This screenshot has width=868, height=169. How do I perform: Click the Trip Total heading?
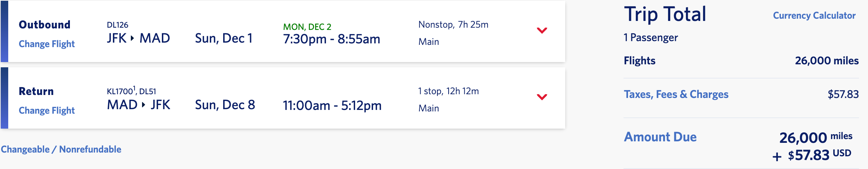tap(665, 15)
